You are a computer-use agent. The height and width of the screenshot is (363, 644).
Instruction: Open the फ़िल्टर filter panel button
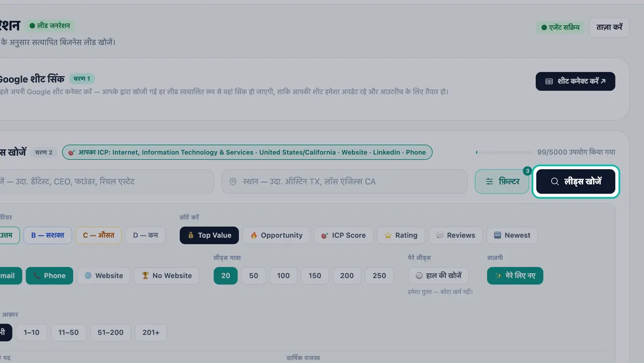click(x=502, y=182)
